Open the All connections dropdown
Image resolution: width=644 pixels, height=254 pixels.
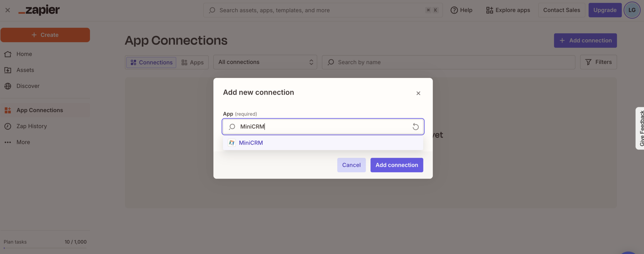click(x=265, y=62)
